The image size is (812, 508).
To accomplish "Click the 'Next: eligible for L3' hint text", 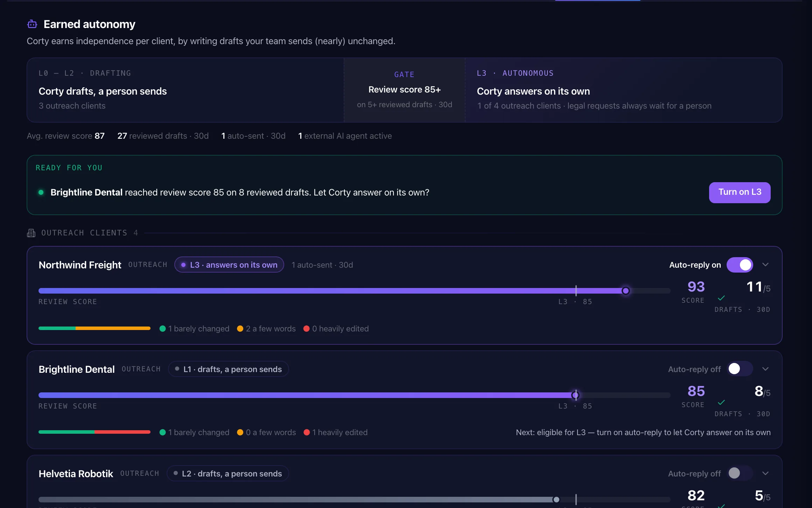I will click(x=643, y=432).
